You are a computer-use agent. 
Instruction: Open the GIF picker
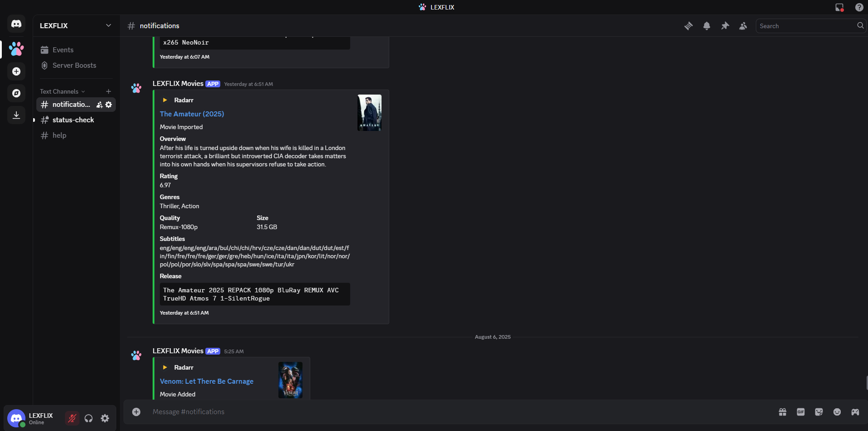[x=801, y=412]
